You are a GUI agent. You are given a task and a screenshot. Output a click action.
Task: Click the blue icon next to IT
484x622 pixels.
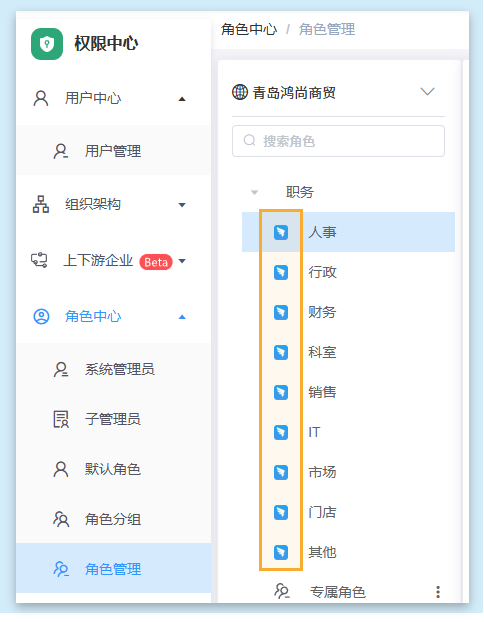pyautogui.click(x=281, y=432)
